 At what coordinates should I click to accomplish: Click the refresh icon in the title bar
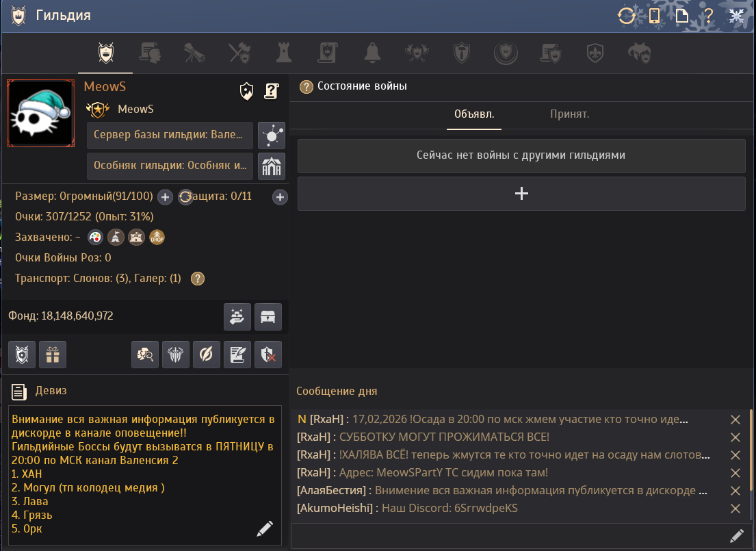pyautogui.click(x=626, y=16)
